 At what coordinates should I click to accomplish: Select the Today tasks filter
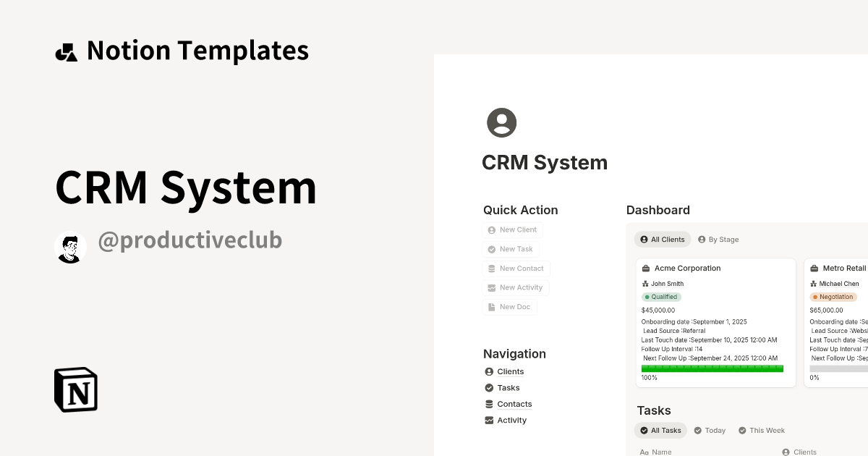710,430
